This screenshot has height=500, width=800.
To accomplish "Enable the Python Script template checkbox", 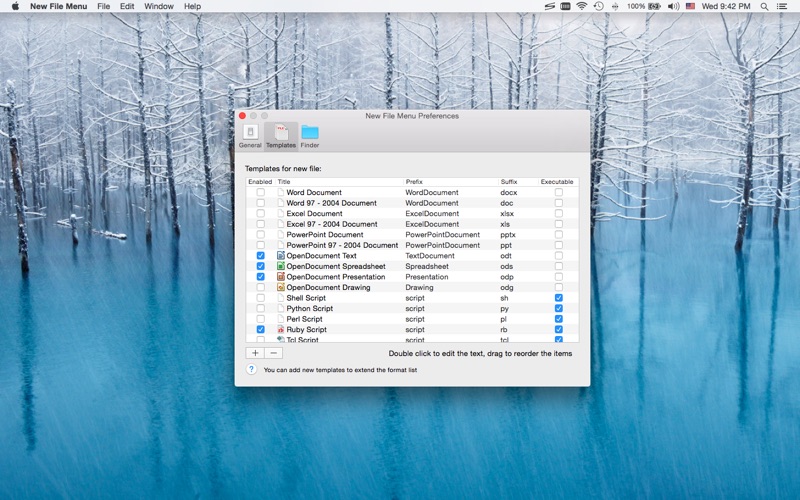I will (x=260, y=308).
